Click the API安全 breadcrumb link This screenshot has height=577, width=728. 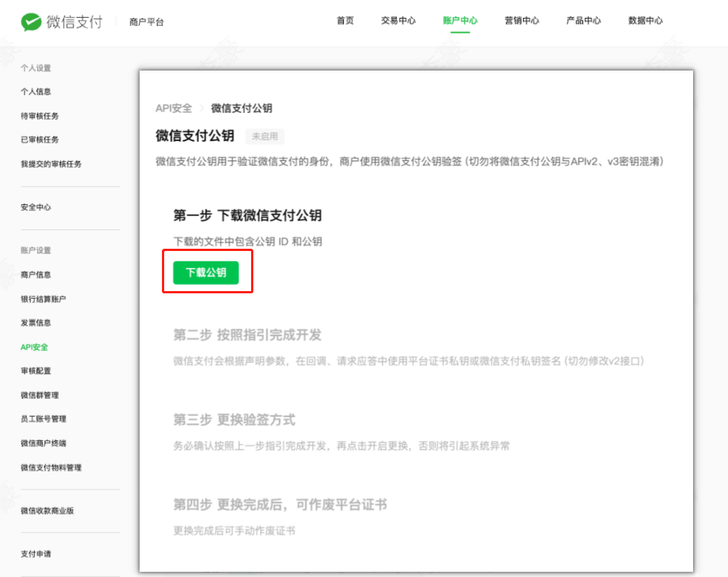(x=174, y=108)
